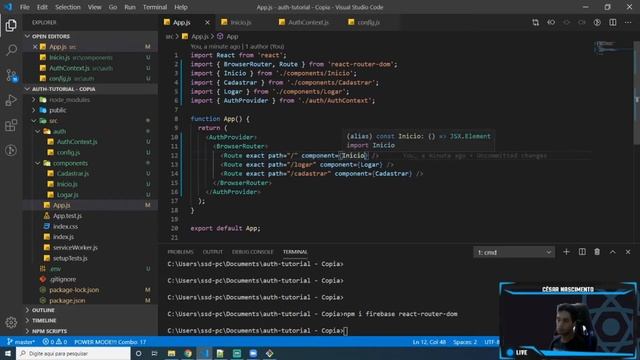Split the terminal panel
This screenshot has width=640, height=360.
tap(582, 252)
